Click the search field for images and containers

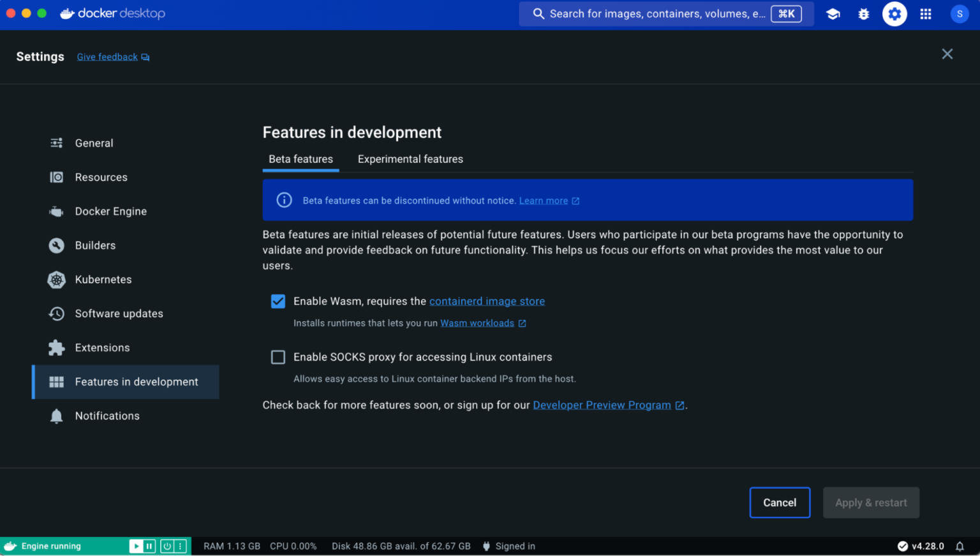[x=657, y=14]
